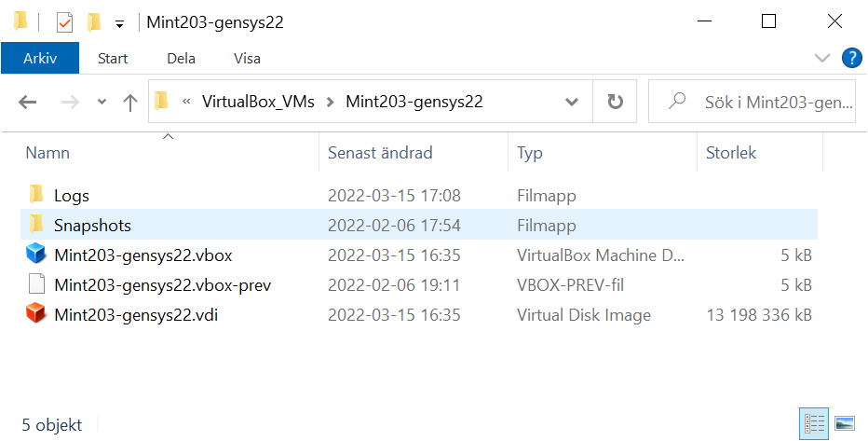The width and height of the screenshot is (868, 441).
Task: Switch to the Dela ribbon tab
Action: [x=181, y=58]
